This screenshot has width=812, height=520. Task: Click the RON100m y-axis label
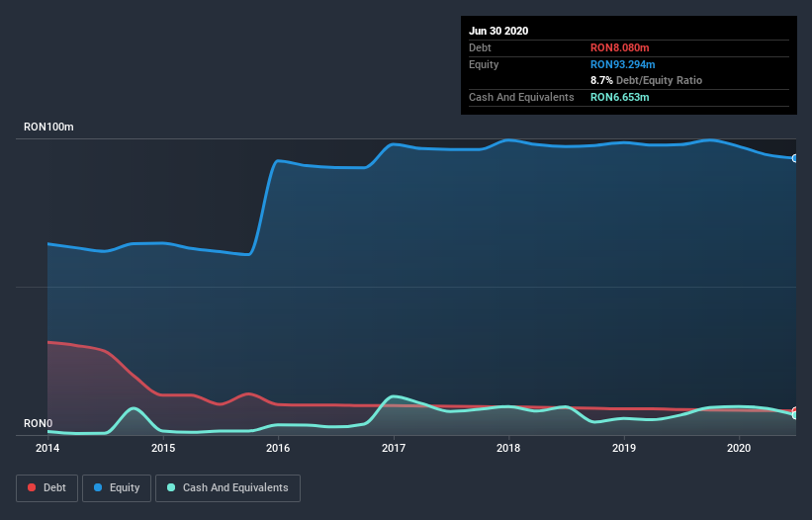coord(48,127)
